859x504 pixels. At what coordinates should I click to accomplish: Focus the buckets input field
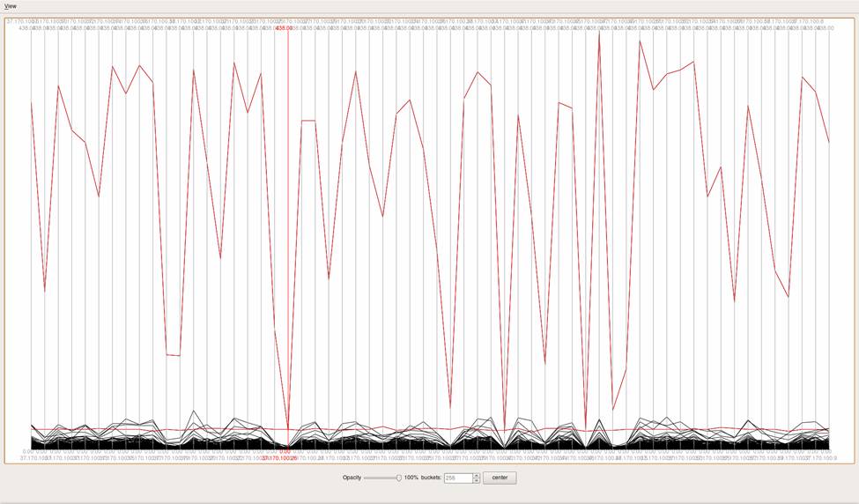[x=457, y=478]
